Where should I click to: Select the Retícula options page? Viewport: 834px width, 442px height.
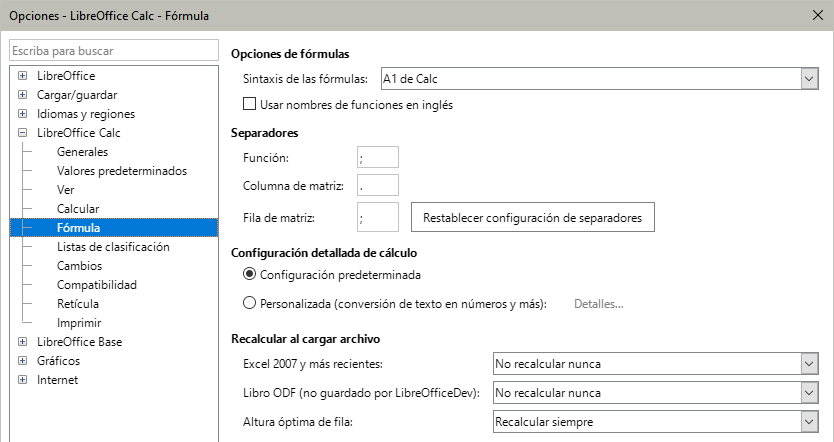pos(78,304)
